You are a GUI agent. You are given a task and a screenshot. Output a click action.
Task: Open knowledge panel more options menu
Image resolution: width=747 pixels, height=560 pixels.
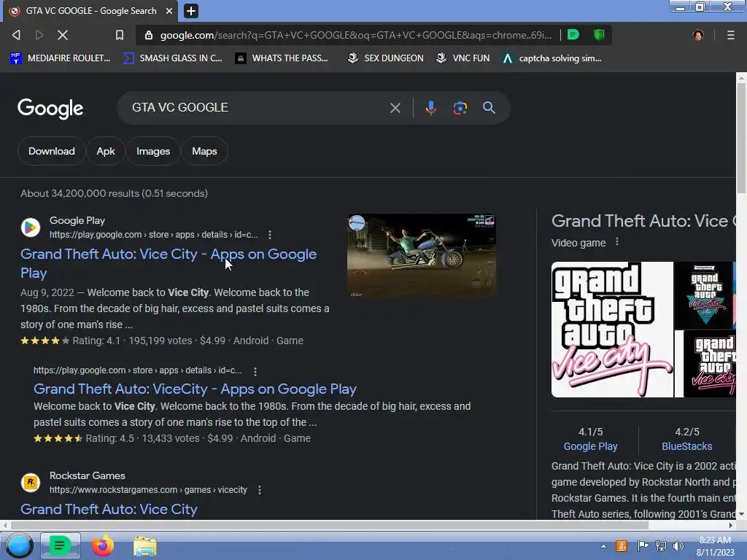(617, 242)
